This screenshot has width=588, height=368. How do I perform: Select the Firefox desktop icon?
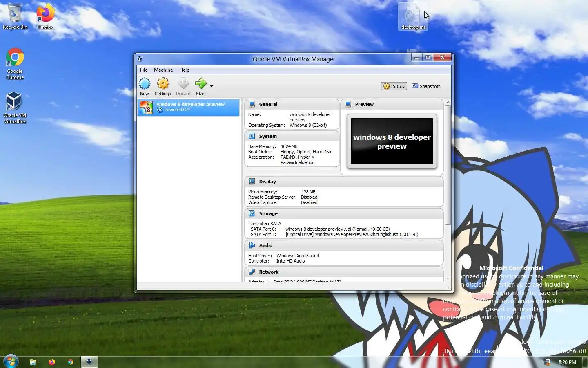pos(45,16)
